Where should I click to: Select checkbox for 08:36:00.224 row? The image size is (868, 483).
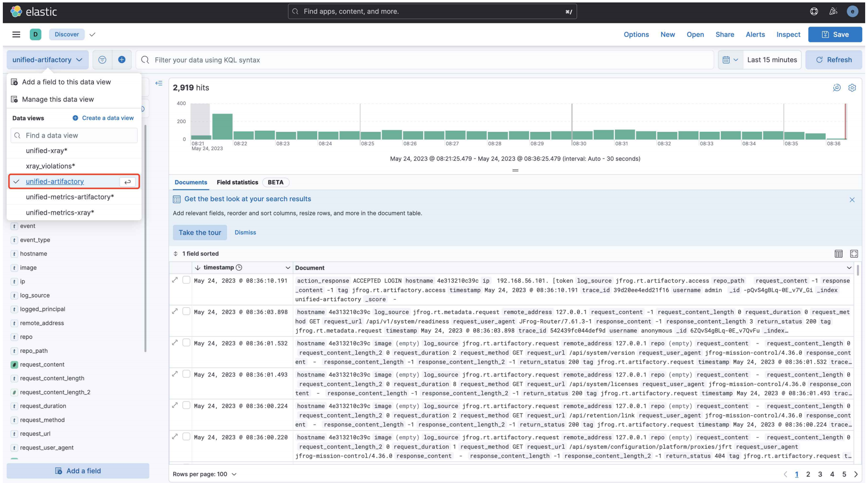tap(186, 405)
